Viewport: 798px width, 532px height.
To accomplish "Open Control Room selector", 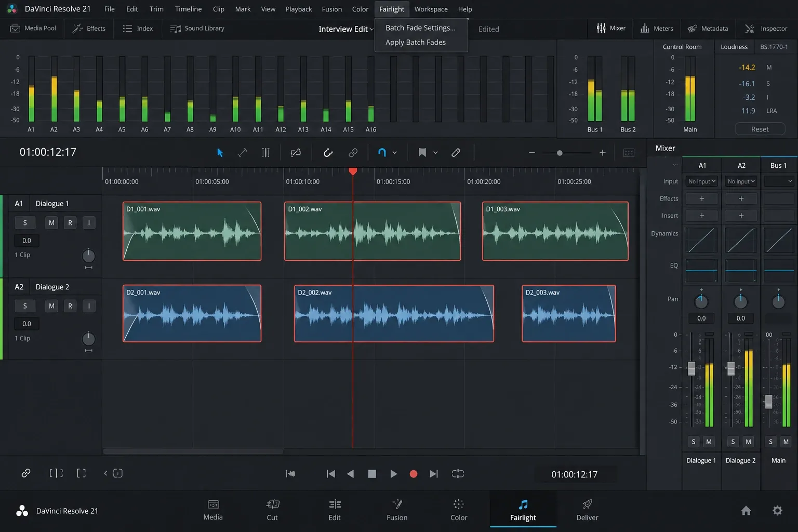I will coord(682,47).
